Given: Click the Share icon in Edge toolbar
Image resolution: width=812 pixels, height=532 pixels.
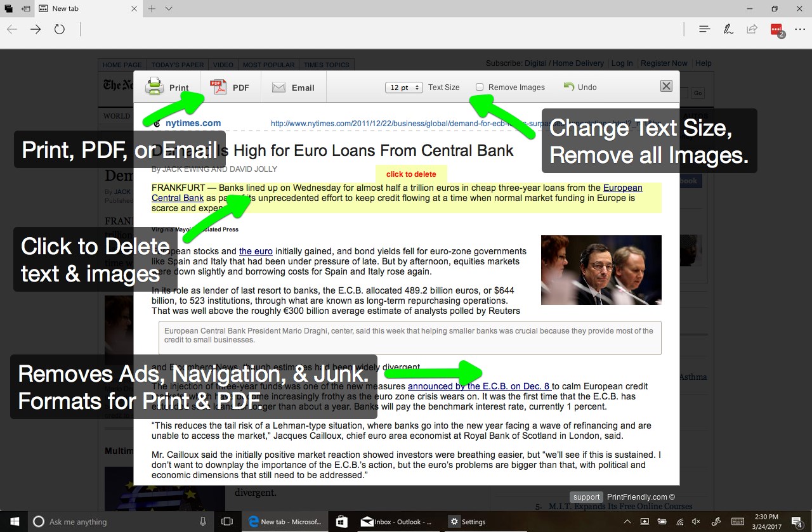Looking at the screenshot, I should [752, 29].
